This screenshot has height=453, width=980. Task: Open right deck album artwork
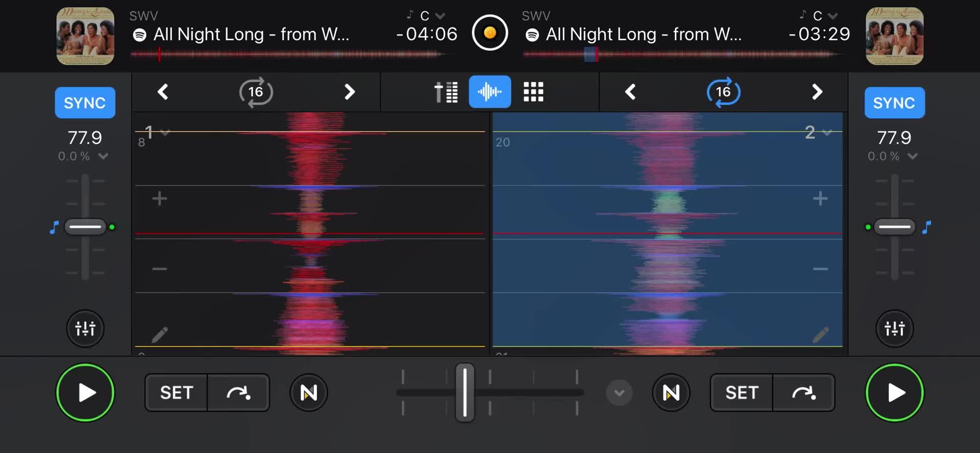(x=894, y=36)
